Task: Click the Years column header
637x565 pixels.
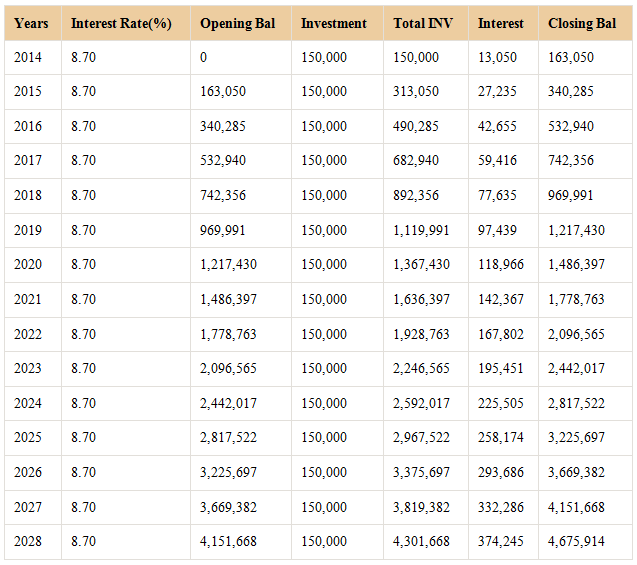Action: pos(31,23)
